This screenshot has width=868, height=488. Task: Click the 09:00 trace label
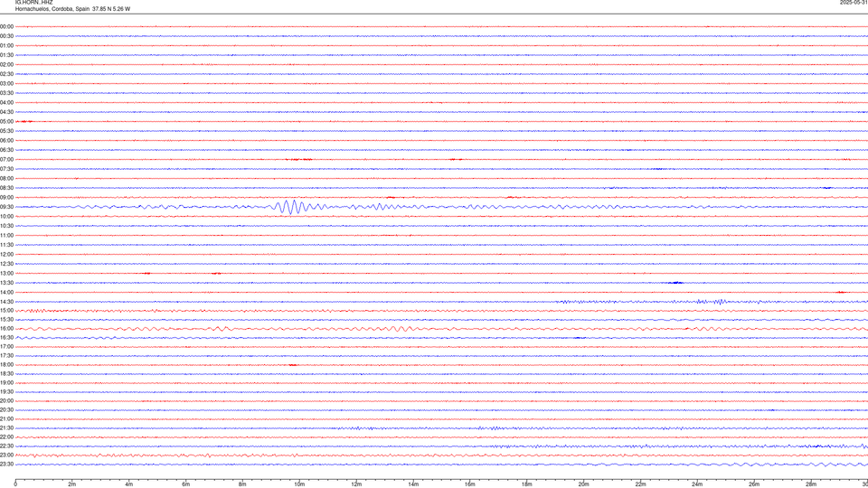[x=6, y=198]
